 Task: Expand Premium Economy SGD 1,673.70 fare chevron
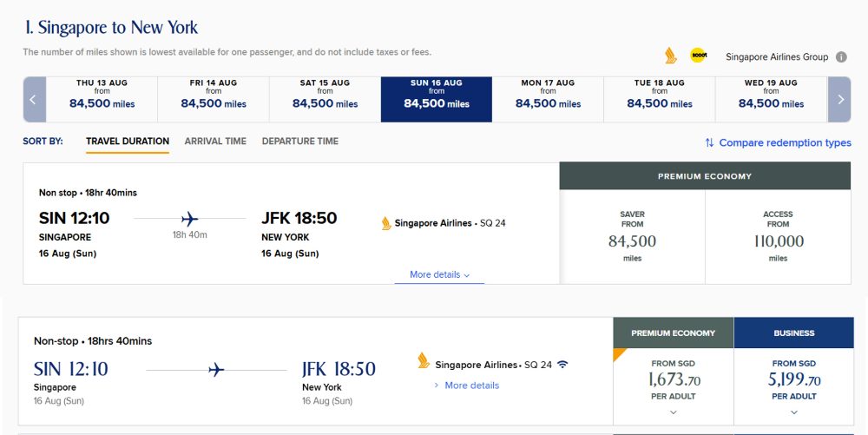point(673,412)
